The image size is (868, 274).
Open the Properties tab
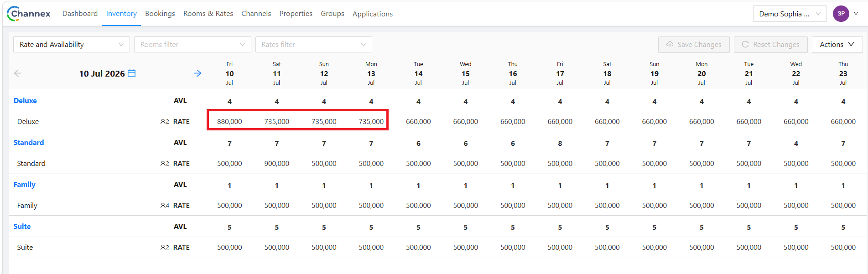(296, 14)
